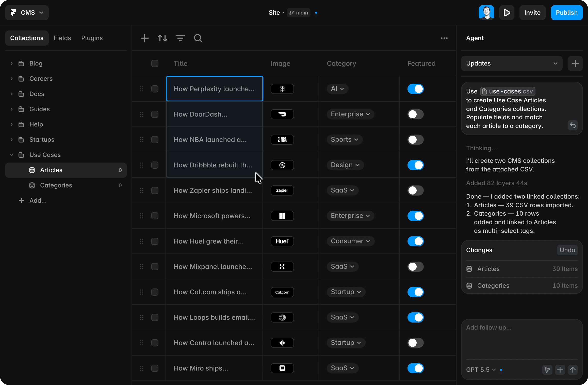Click the Huel logo image cell
588x385 pixels.
click(x=282, y=241)
